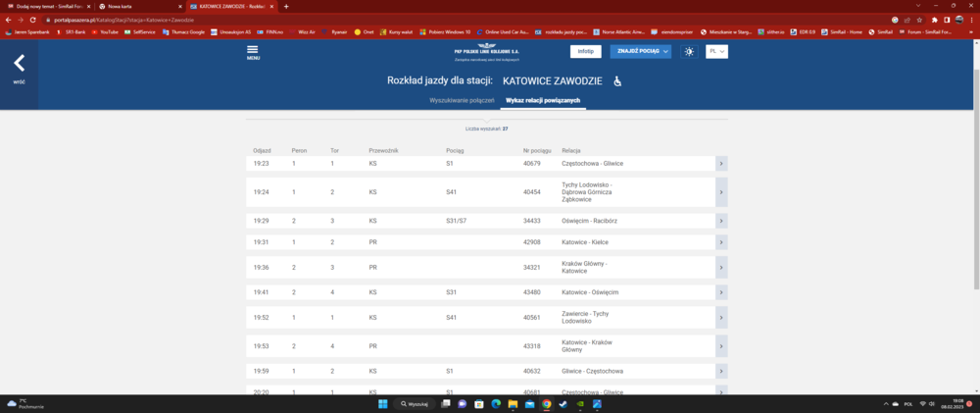The height and width of the screenshot is (413, 980).
Task: Click the back arrow labeled wróć
Action: coord(19,65)
